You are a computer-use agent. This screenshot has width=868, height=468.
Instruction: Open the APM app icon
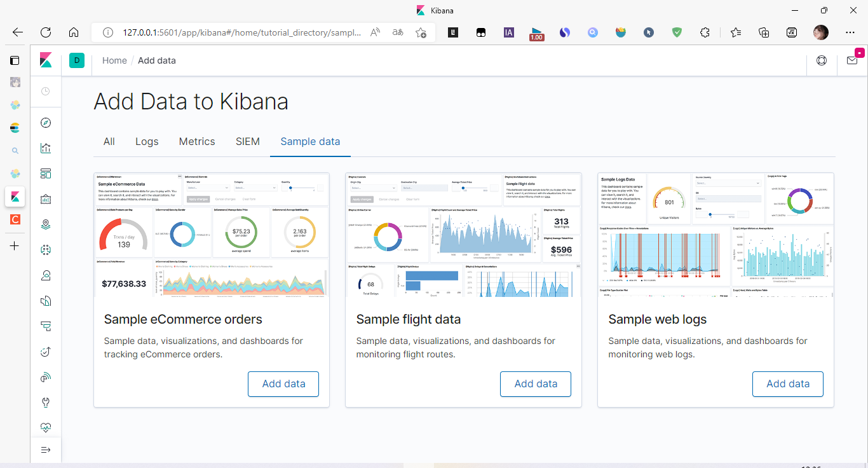(x=46, y=326)
